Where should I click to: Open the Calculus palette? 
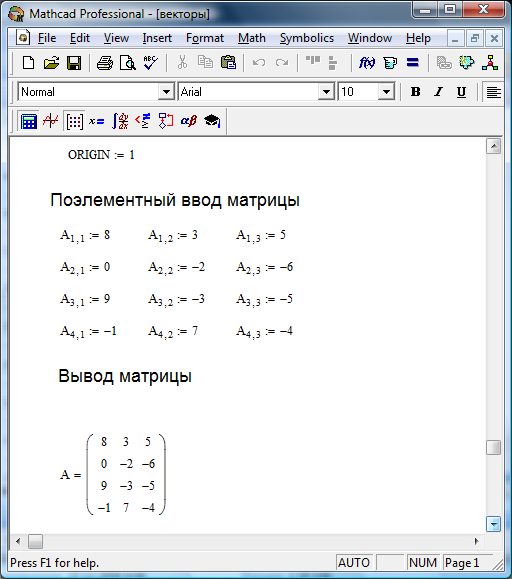point(120,121)
